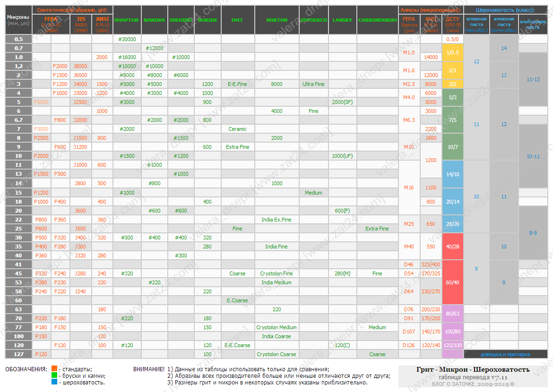Image resolution: width=553 pixels, height=392 pixels.
Task: Click the 'доводка и притирка' cell
Action: (505, 354)
